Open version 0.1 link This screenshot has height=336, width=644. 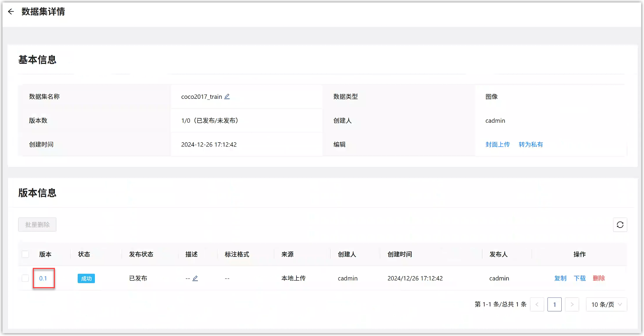[x=43, y=278]
